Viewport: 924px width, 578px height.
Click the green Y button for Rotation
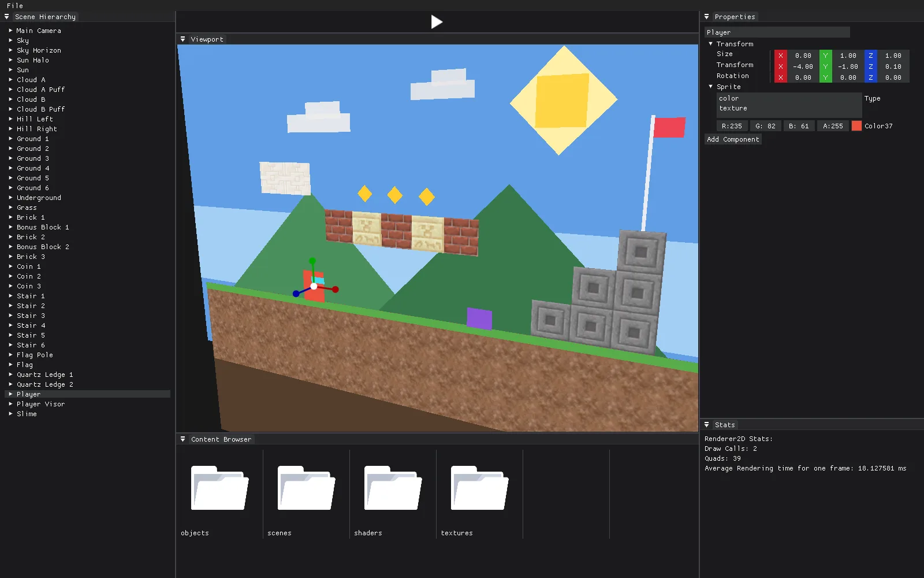[x=826, y=77]
